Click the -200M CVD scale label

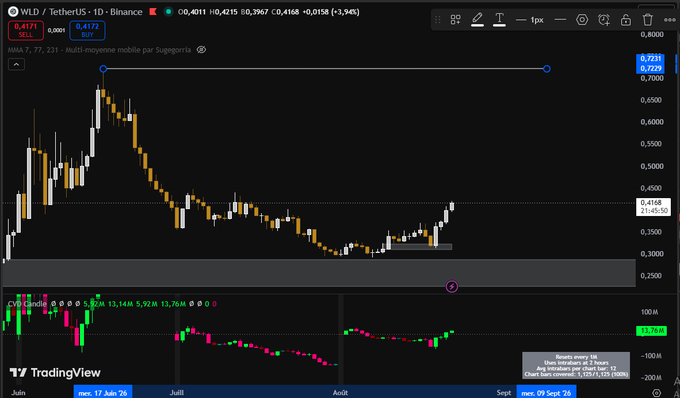[x=652, y=378]
